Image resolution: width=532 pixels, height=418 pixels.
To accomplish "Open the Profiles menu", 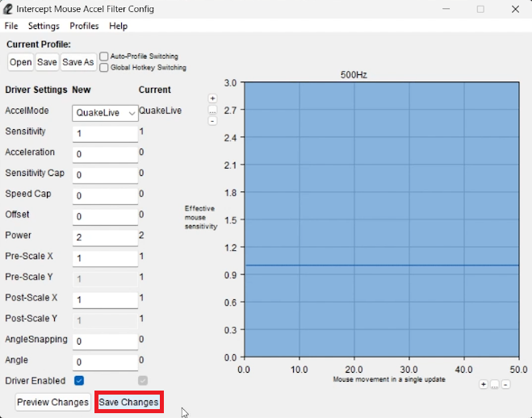I will [x=84, y=26].
